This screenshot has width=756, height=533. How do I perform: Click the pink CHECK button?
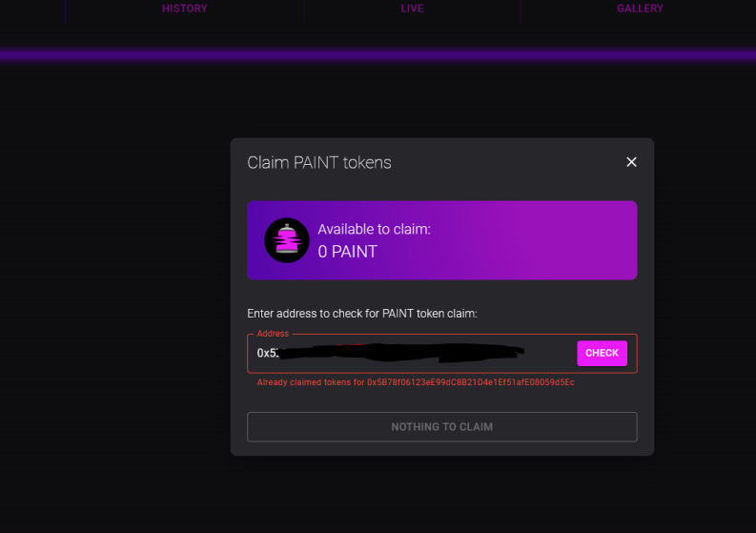click(x=602, y=353)
